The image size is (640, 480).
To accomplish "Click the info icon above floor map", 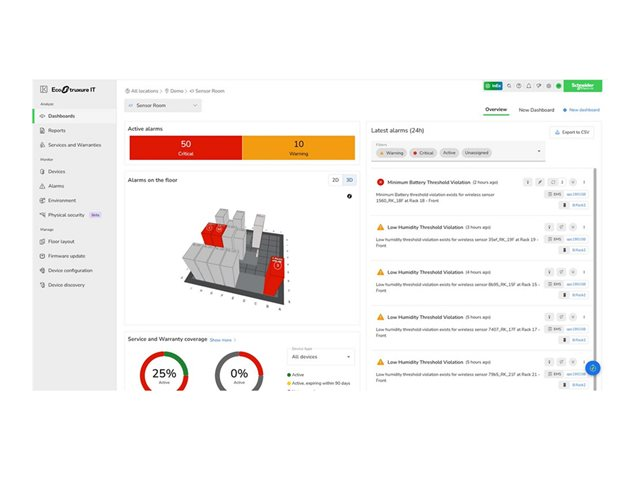I will click(349, 196).
